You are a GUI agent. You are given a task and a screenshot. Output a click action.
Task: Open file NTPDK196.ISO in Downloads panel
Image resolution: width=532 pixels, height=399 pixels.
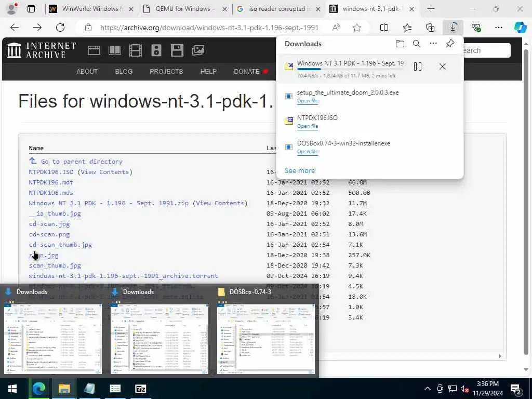[308, 126]
